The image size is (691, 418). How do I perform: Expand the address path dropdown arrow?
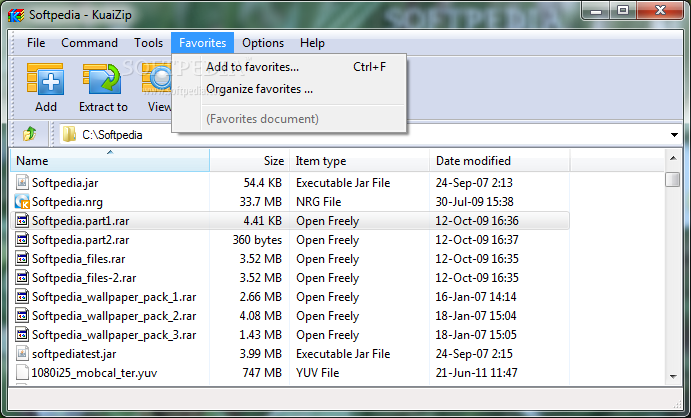[674, 135]
